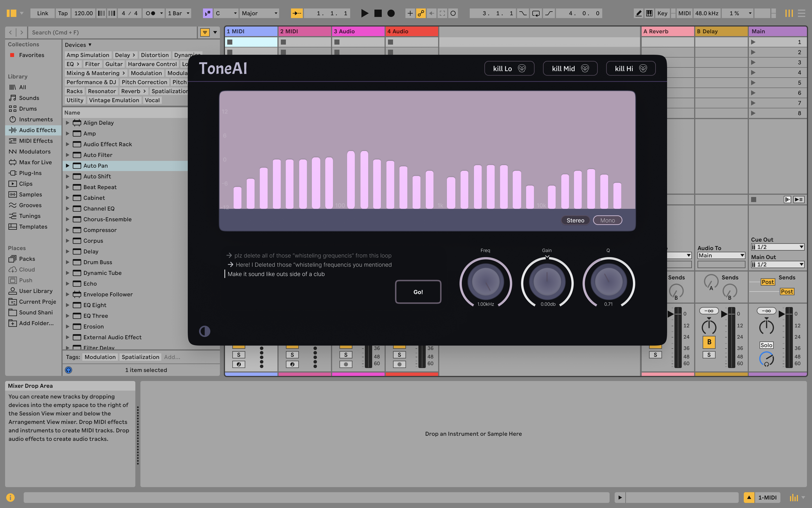Click the Draw Mode pencil icon
This screenshot has height=508, width=812.
pyautogui.click(x=639, y=13)
